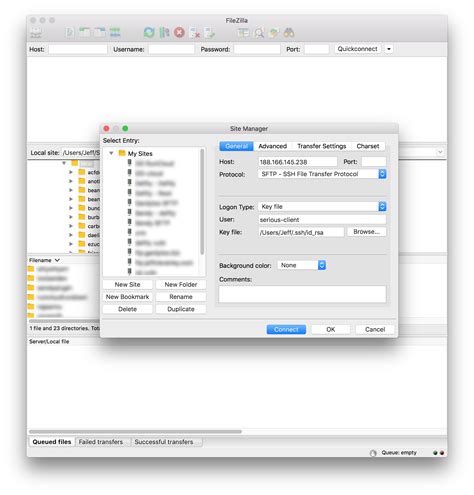Toggle the transfer queue display icon
Screen dimensions: 474x495
[115, 33]
